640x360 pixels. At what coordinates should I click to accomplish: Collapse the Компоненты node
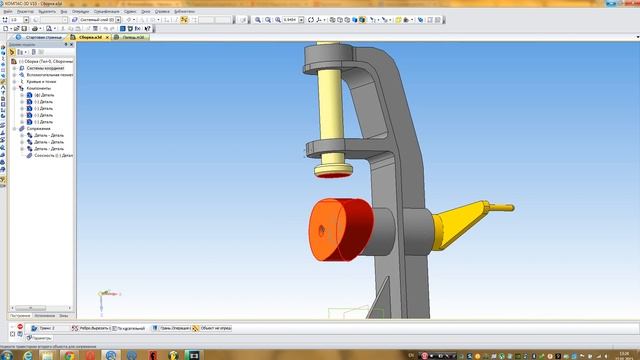point(15,88)
